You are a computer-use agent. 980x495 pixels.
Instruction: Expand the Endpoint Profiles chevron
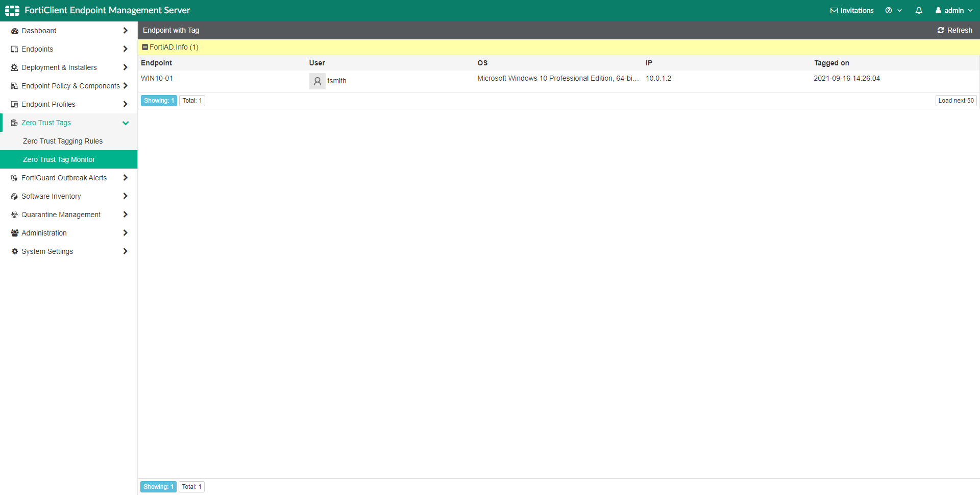click(x=125, y=104)
